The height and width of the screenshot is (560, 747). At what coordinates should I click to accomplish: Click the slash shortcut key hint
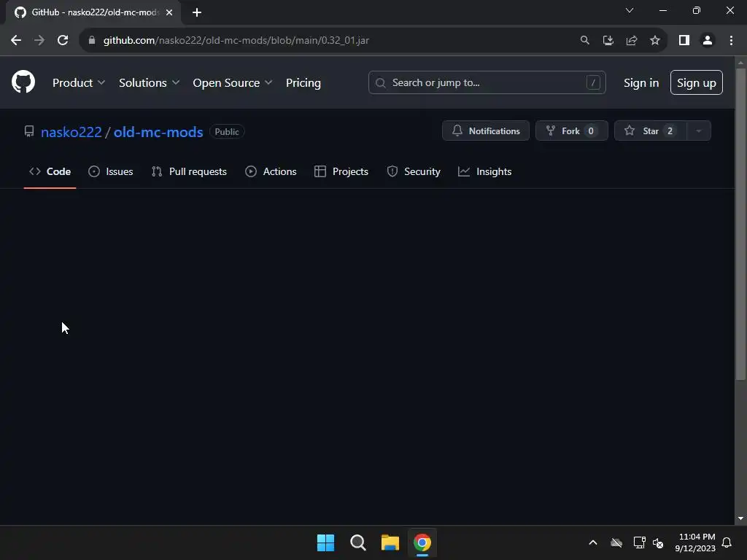click(593, 82)
